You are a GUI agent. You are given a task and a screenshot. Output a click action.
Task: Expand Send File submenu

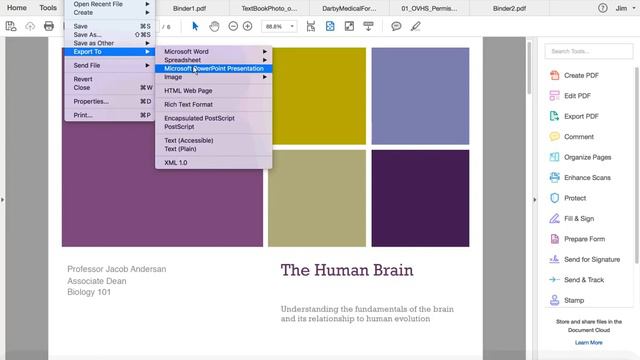tap(110, 65)
